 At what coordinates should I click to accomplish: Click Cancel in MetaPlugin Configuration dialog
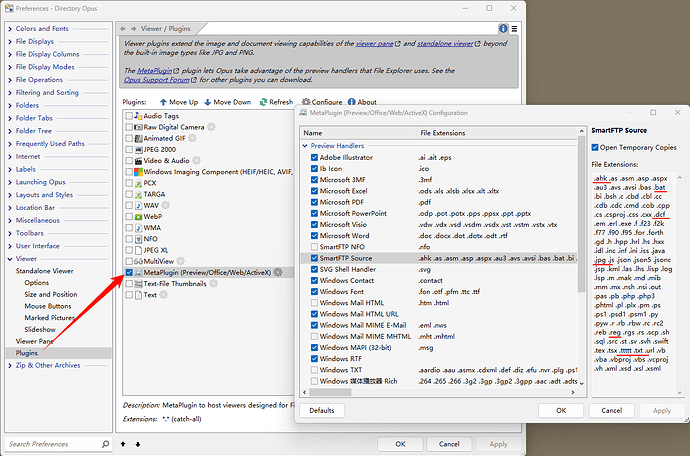pos(612,411)
